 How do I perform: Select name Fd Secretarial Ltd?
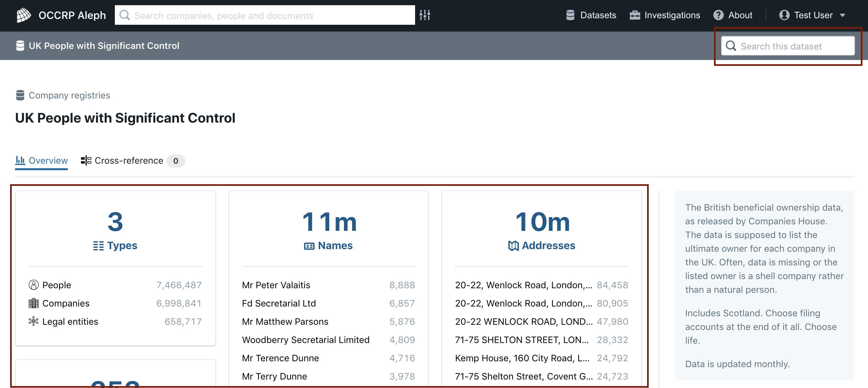(x=279, y=303)
